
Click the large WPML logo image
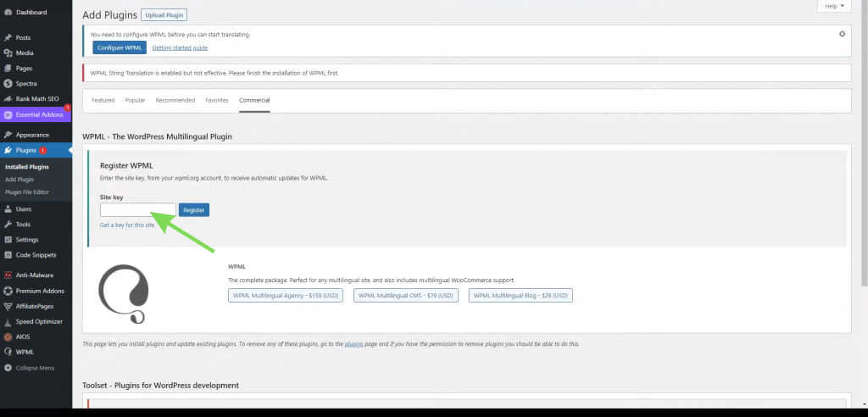point(124,294)
